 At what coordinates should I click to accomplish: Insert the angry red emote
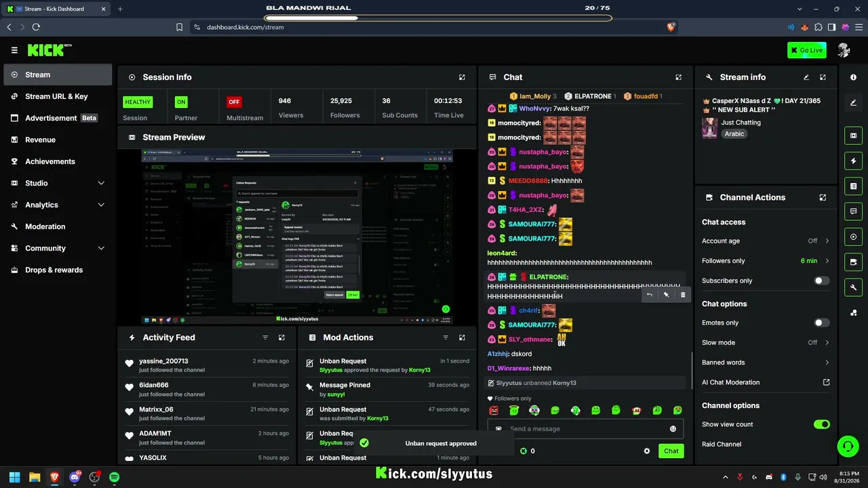494,410
